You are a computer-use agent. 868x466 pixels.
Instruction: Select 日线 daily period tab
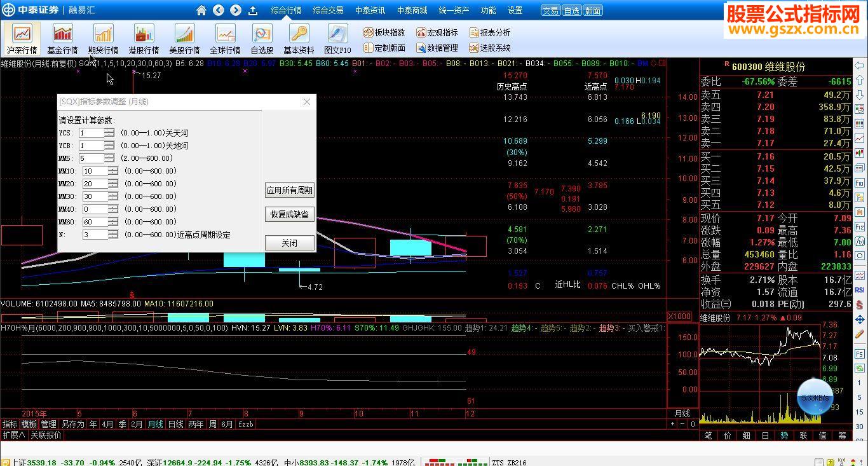pos(175,424)
